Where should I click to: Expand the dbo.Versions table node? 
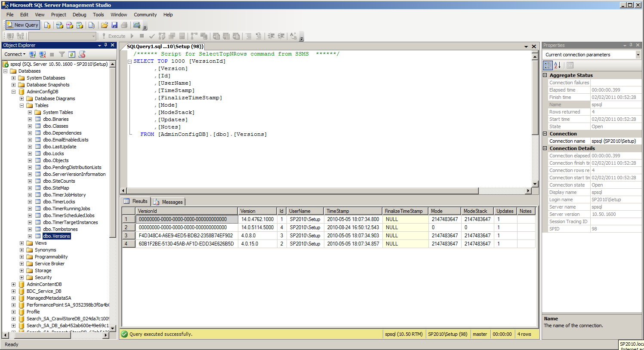click(30, 236)
